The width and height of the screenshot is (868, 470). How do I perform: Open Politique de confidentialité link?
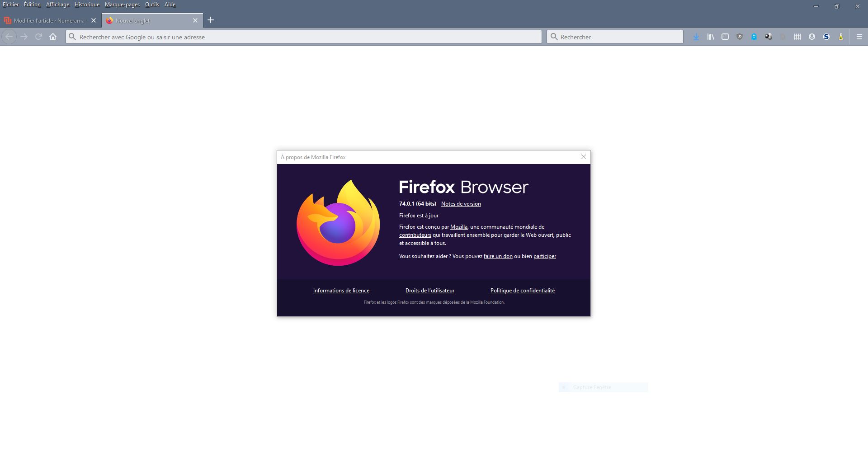pyautogui.click(x=522, y=291)
